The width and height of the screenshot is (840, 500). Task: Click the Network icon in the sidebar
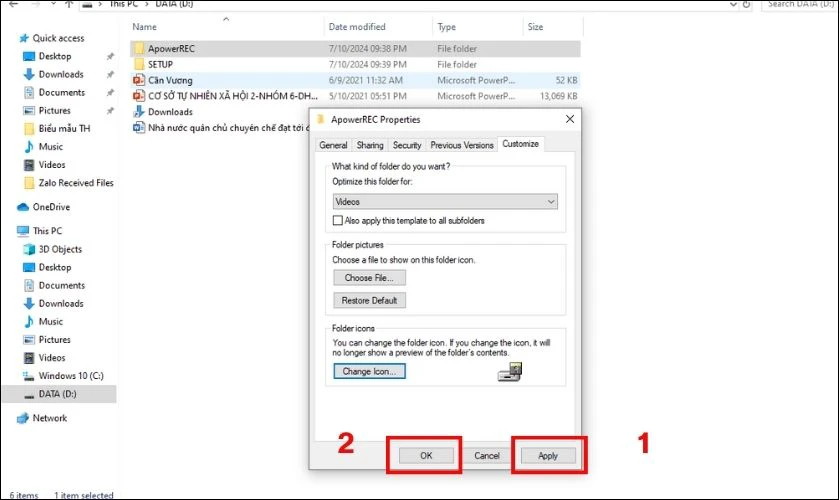[23, 419]
